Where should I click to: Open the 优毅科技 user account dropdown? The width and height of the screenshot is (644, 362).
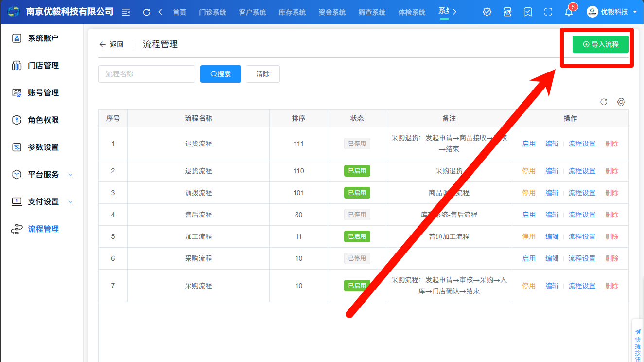click(611, 12)
